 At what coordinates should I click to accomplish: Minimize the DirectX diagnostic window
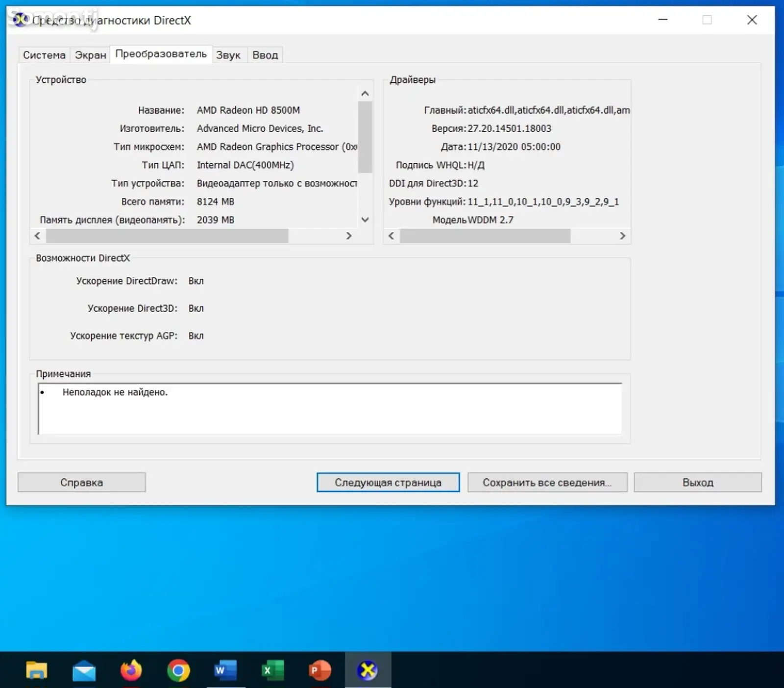coord(662,20)
